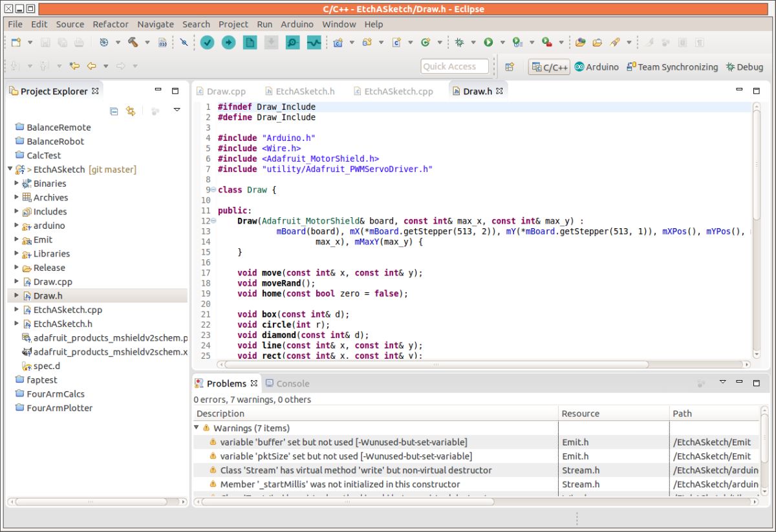
Task: Toggle Link with Editor in Project Explorer
Action: tap(131, 111)
